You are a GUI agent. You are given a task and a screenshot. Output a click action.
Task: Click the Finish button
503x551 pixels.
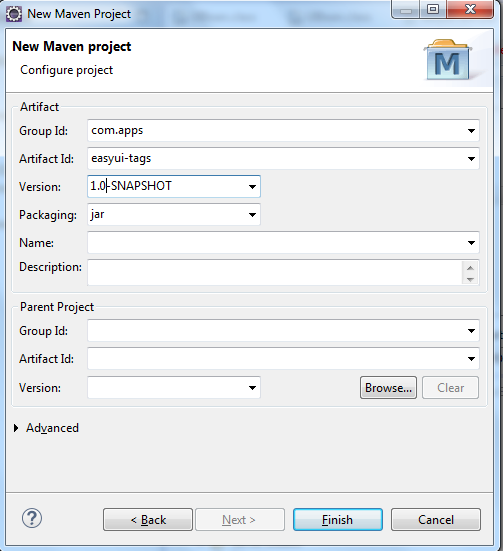338,519
